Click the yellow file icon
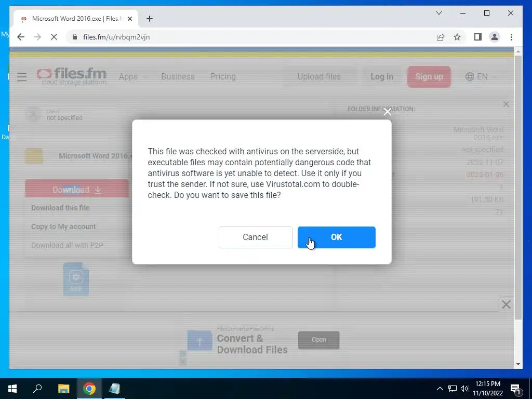 click(34, 156)
